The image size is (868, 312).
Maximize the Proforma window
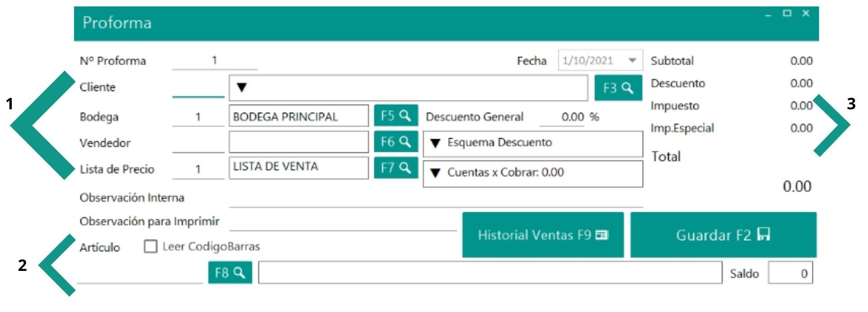787,14
